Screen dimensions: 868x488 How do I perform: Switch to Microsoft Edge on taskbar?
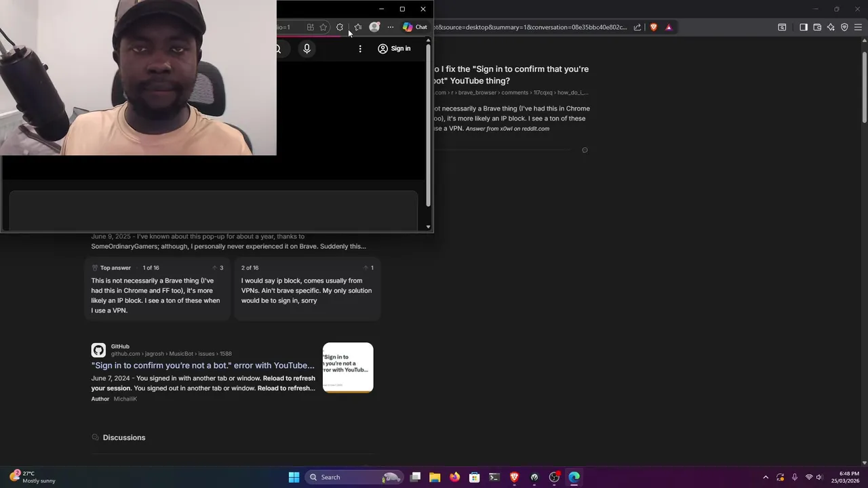574,477
